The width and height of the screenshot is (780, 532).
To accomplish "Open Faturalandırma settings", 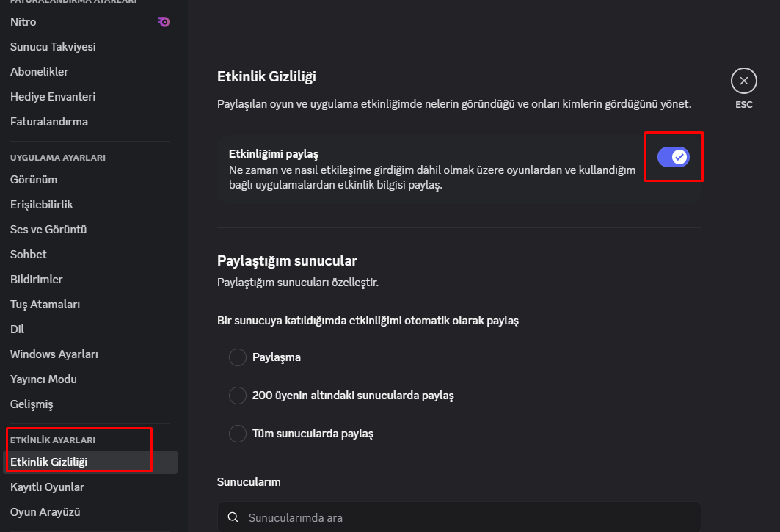I will tap(49, 122).
